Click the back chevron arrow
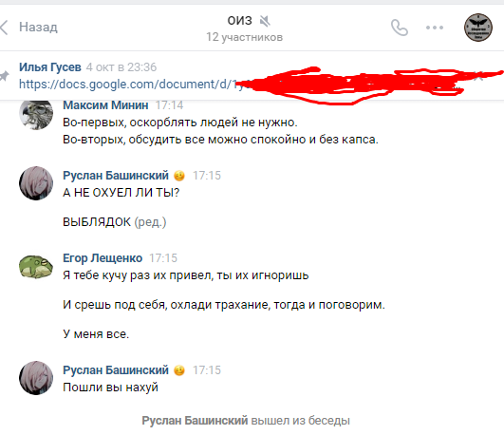504x435 pixels. coord(4,28)
